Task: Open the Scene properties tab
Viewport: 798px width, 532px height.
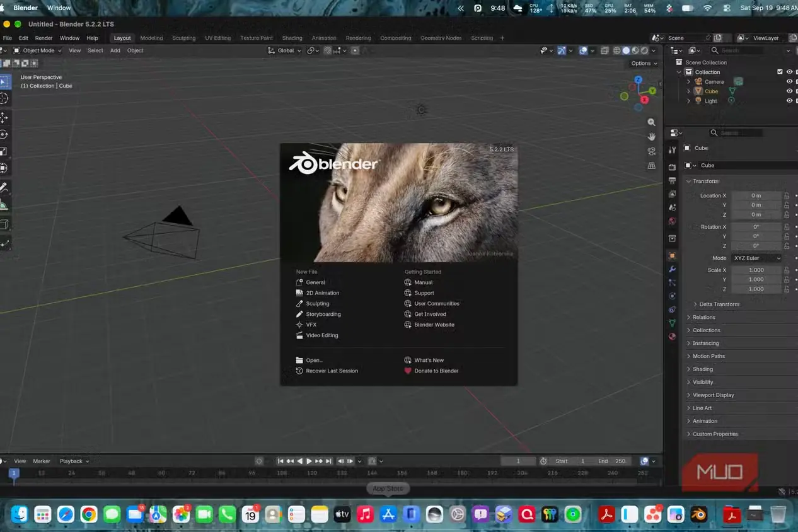Action: pos(672,207)
